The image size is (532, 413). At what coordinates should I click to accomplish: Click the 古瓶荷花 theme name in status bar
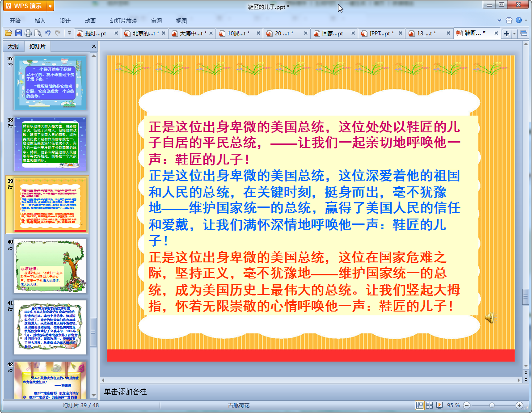coord(239,405)
